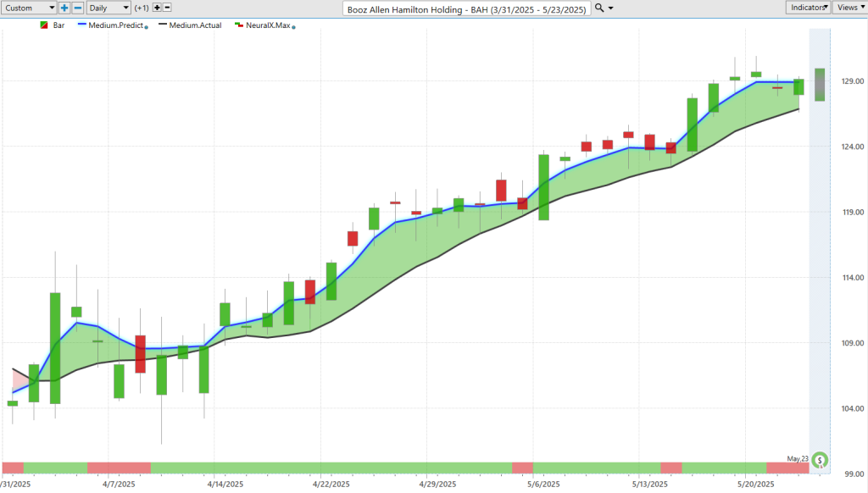The image size is (868, 493).
Task: Click the 129.00 price axis label
Action: point(853,81)
